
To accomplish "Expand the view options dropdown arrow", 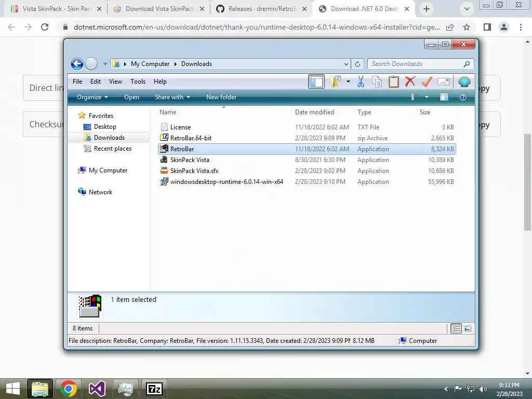I will tap(427, 97).
